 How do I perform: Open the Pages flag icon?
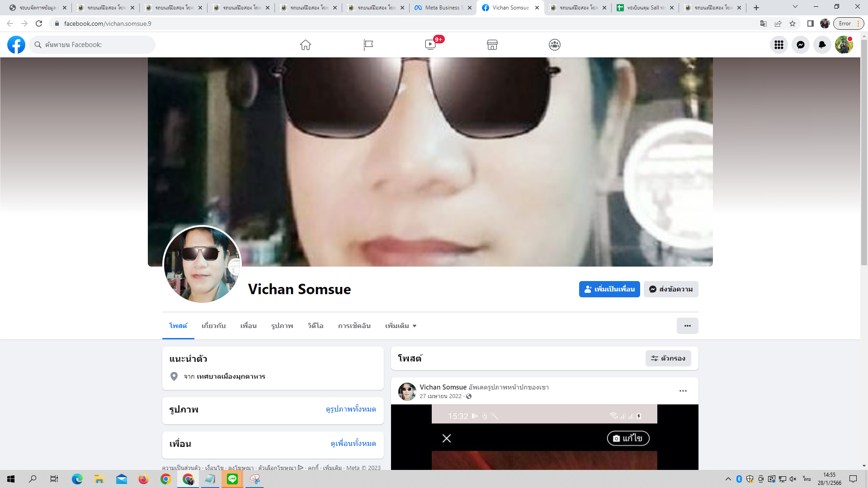coord(368,45)
